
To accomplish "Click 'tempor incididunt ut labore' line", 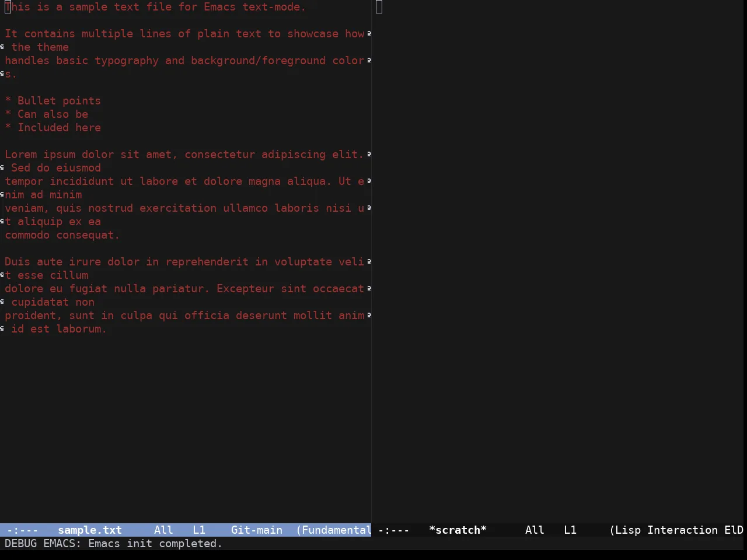I will 184,181.
